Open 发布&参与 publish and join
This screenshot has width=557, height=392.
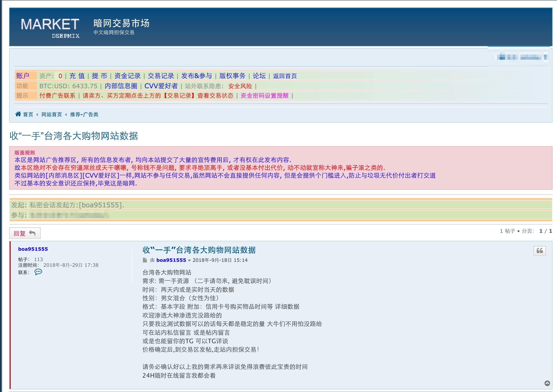point(196,76)
